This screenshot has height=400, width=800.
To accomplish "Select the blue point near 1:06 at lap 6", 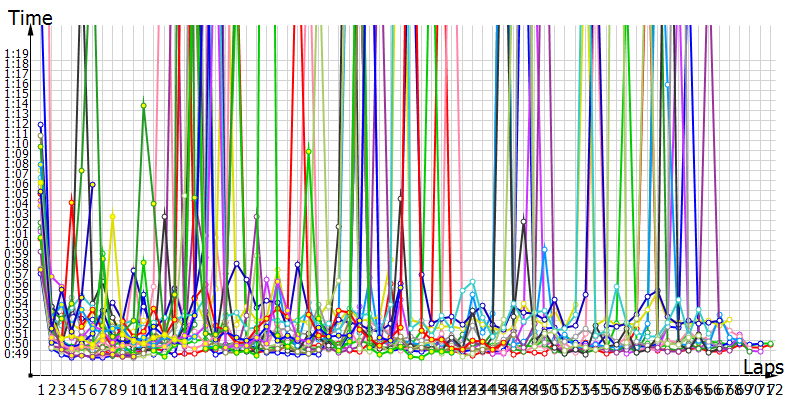I will [92, 184].
